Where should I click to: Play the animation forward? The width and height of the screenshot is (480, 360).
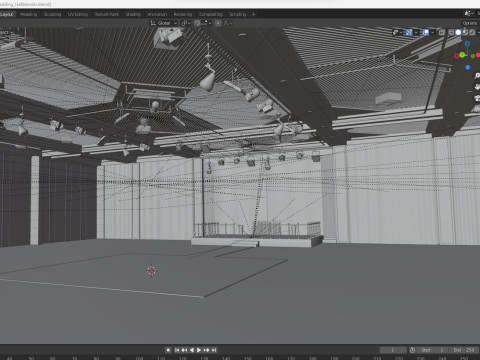click(x=199, y=350)
